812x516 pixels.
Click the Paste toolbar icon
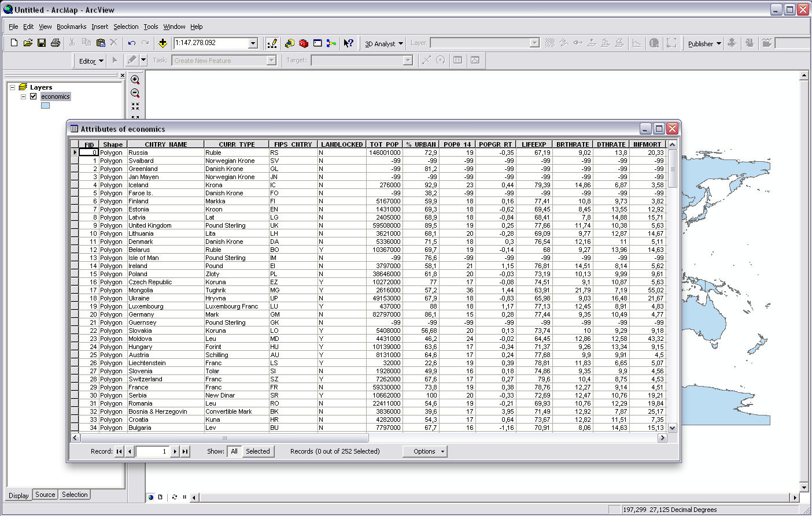tap(101, 43)
